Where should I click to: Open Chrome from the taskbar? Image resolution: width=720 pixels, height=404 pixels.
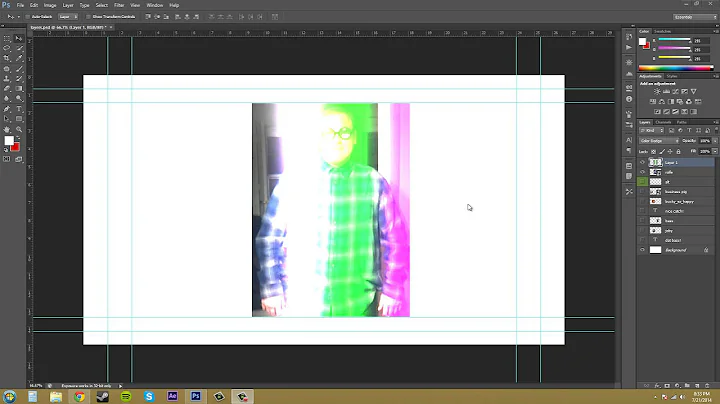click(x=79, y=397)
